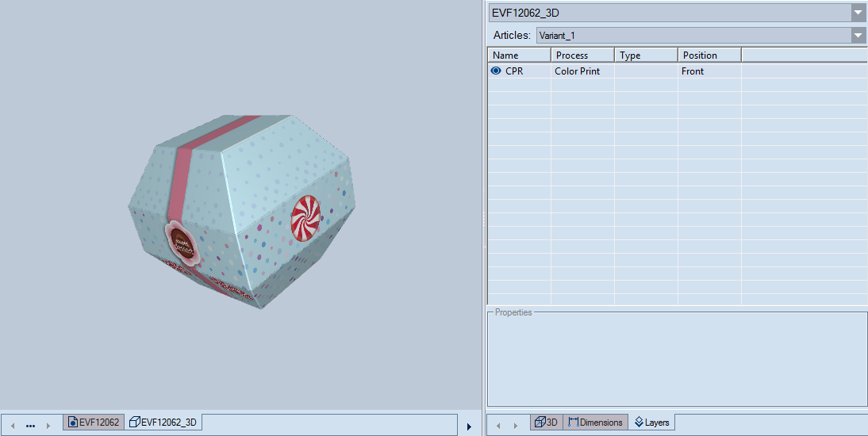Switch to the 3D panel tab
868x436 pixels.
546,423
